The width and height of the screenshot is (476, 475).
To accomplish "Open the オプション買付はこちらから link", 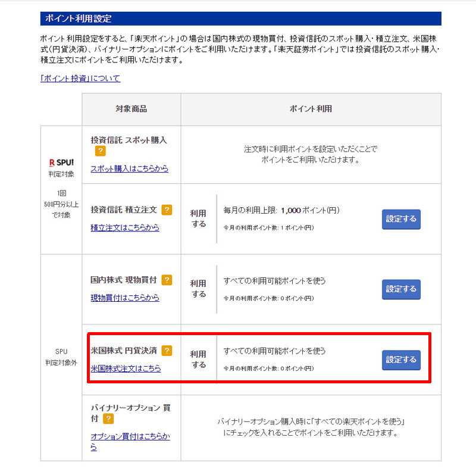I will point(130,441).
